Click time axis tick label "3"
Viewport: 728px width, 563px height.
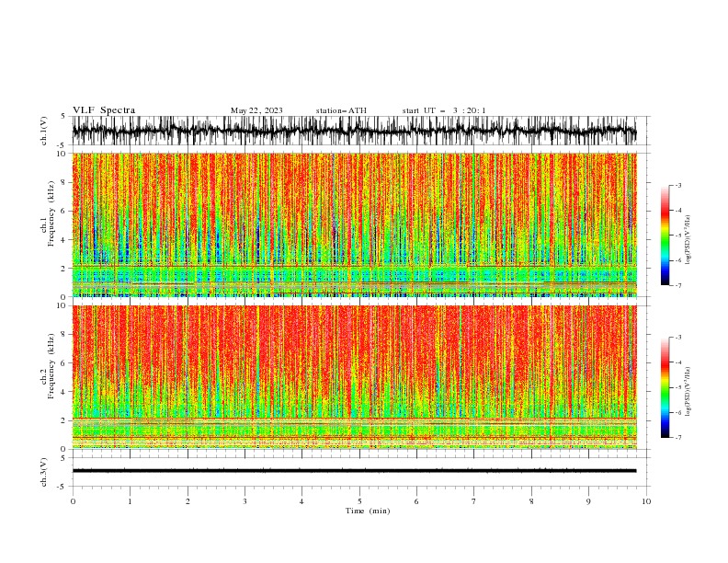(x=245, y=501)
